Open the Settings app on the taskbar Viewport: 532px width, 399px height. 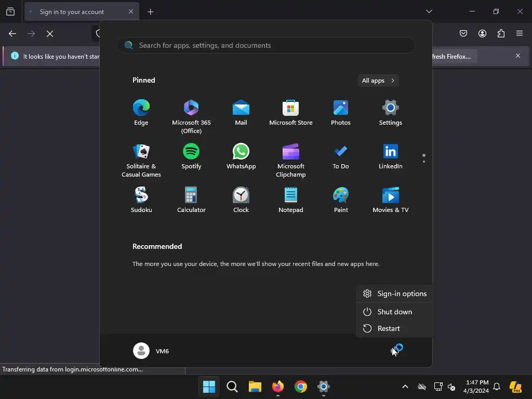(324, 387)
